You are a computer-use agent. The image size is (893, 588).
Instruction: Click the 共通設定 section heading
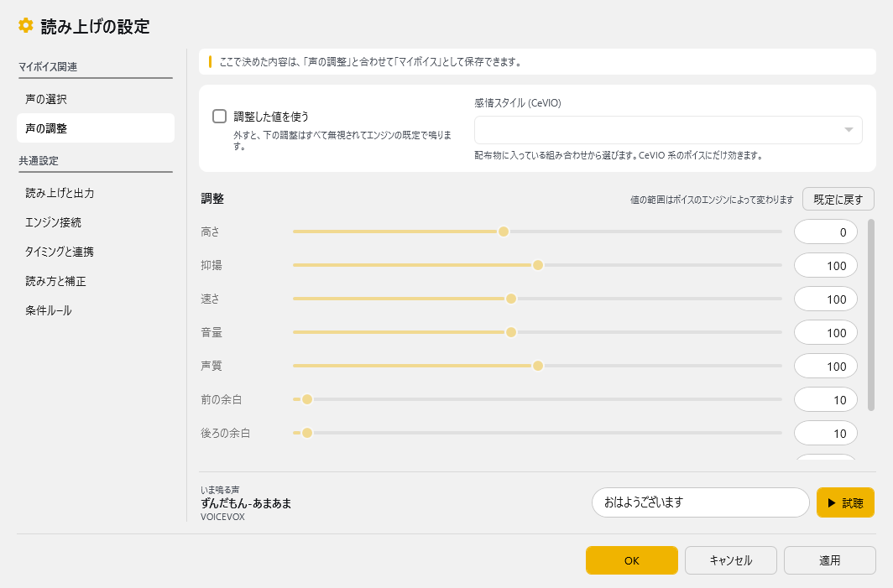39,160
